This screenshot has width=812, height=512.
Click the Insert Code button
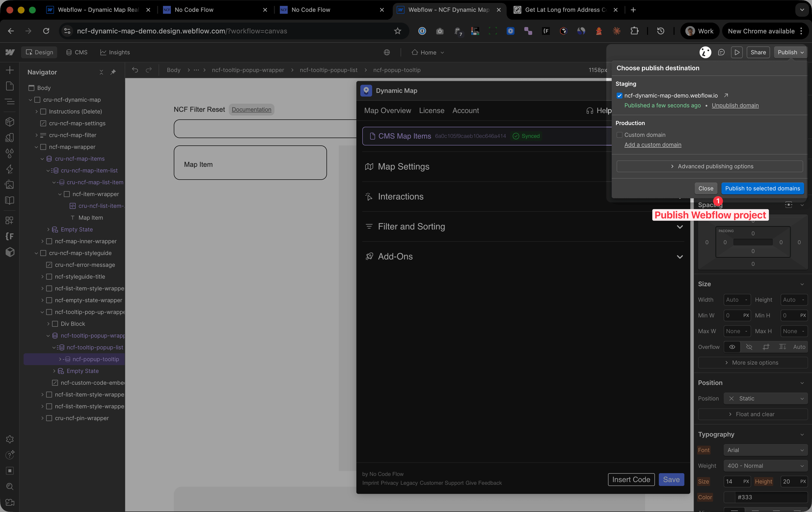[x=631, y=480]
